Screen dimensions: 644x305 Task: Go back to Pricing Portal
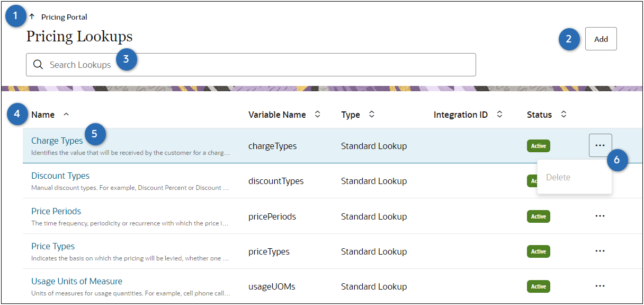click(64, 17)
